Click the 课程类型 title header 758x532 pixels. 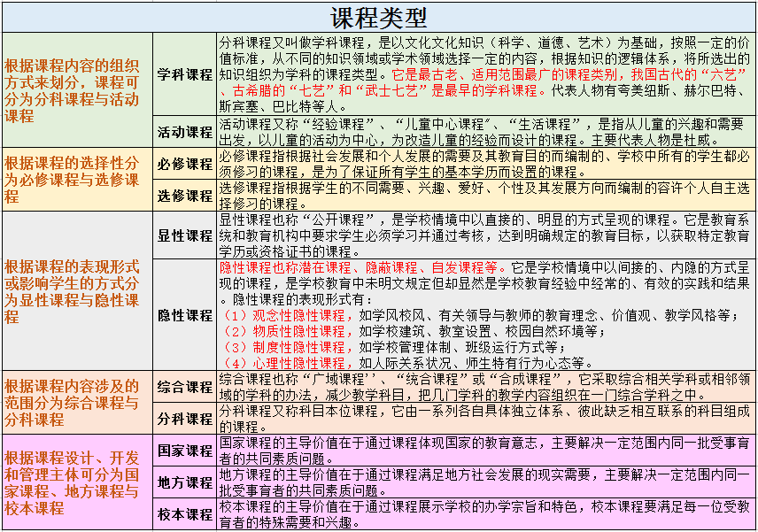[x=379, y=17]
